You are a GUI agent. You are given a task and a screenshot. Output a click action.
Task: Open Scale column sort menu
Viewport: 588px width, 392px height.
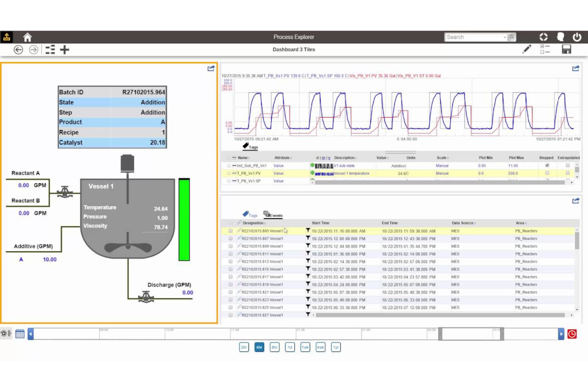[x=443, y=158]
